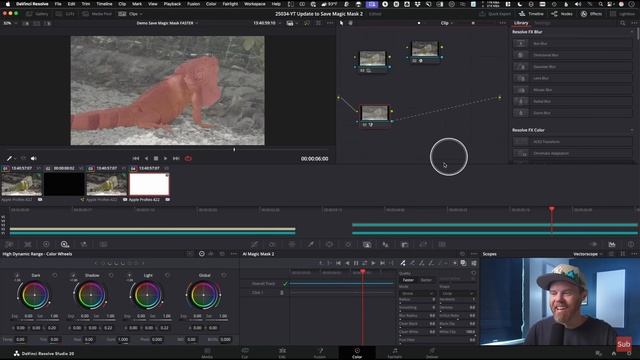This screenshot has width=640, height=360.
Task: Open the Color menu
Action: (x=211, y=4)
